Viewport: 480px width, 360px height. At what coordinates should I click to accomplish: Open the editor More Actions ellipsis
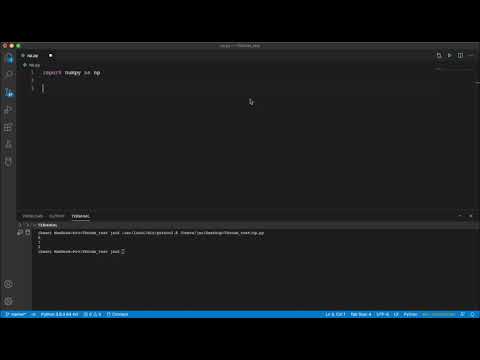click(x=471, y=55)
